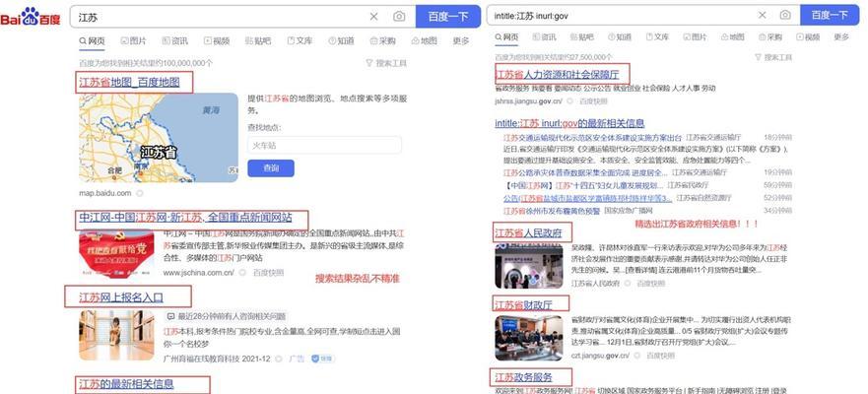868x394 pixels.
Task: Focus the search field containing 江苏
Action: tap(222, 17)
